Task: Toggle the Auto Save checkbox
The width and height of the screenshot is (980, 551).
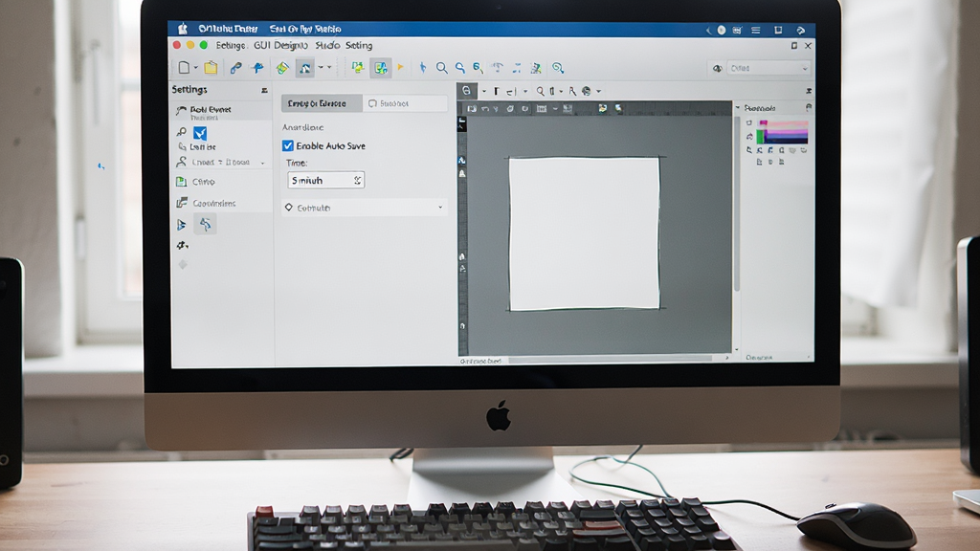Action: pyautogui.click(x=287, y=145)
